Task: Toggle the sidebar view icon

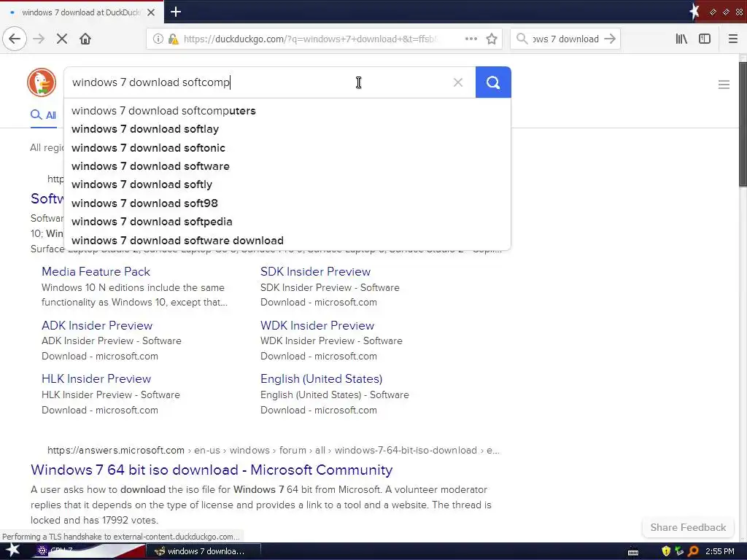Action: (x=705, y=39)
